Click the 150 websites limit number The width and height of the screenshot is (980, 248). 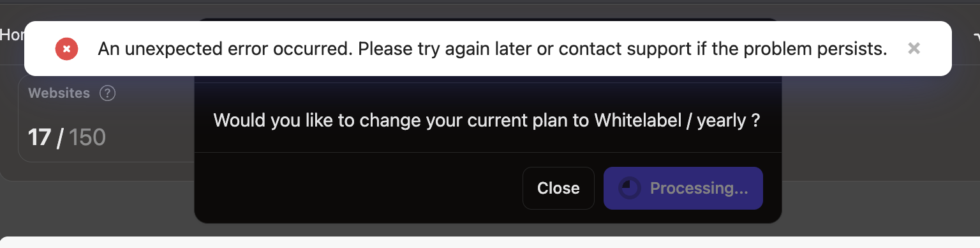pyautogui.click(x=87, y=137)
